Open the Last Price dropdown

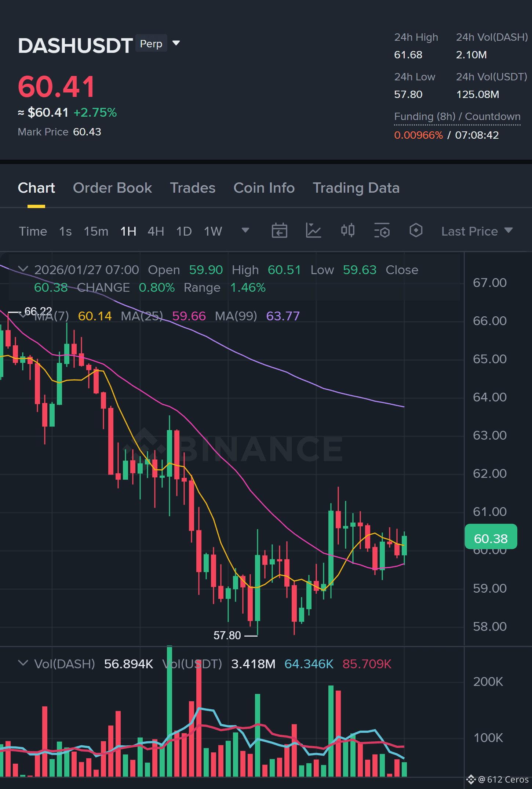click(x=477, y=231)
